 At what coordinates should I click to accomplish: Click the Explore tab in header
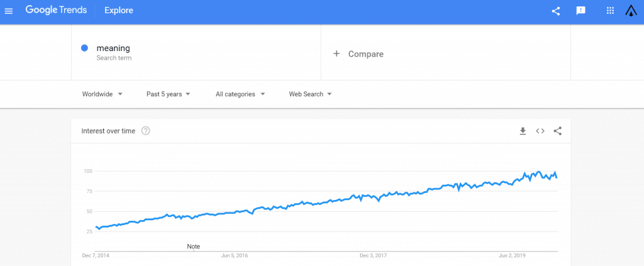(x=119, y=11)
